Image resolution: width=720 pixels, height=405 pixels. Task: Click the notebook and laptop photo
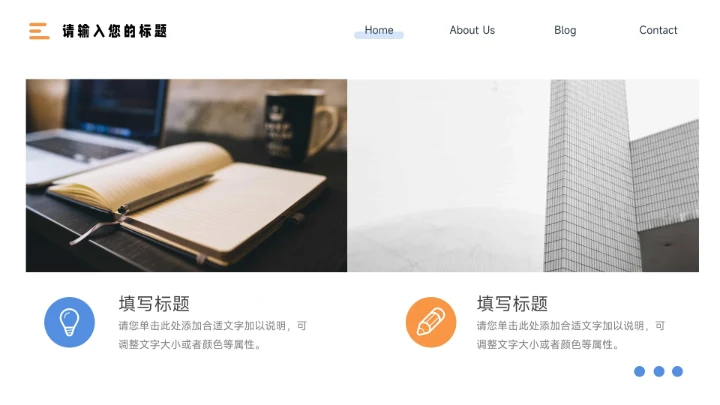click(186, 175)
